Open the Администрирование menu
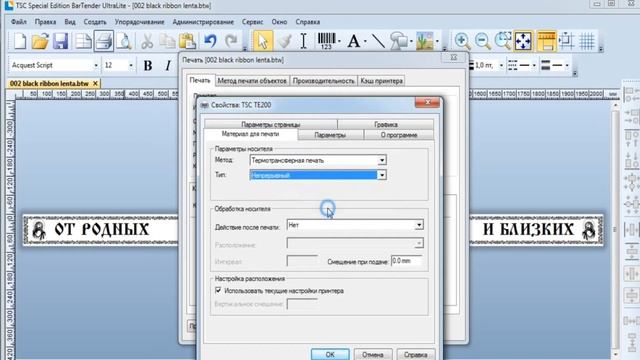Screen dimensions: 640x360 (203, 22)
